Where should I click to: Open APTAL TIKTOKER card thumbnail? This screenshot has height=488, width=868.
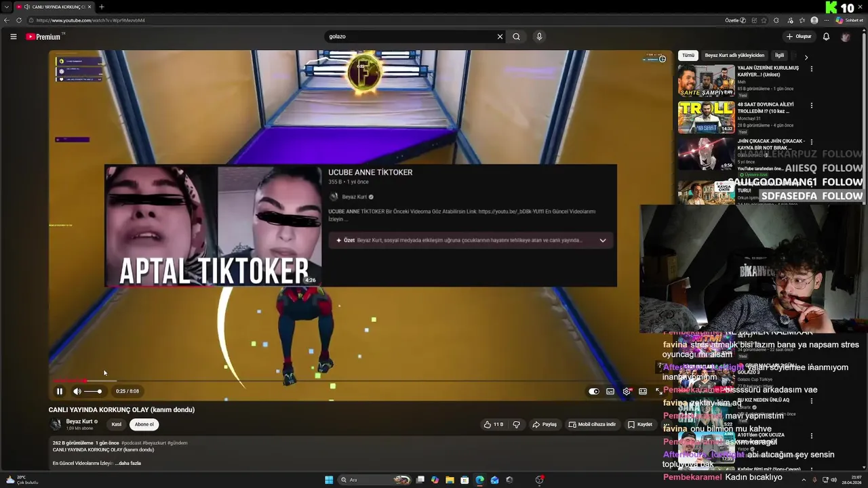(213, 226)
